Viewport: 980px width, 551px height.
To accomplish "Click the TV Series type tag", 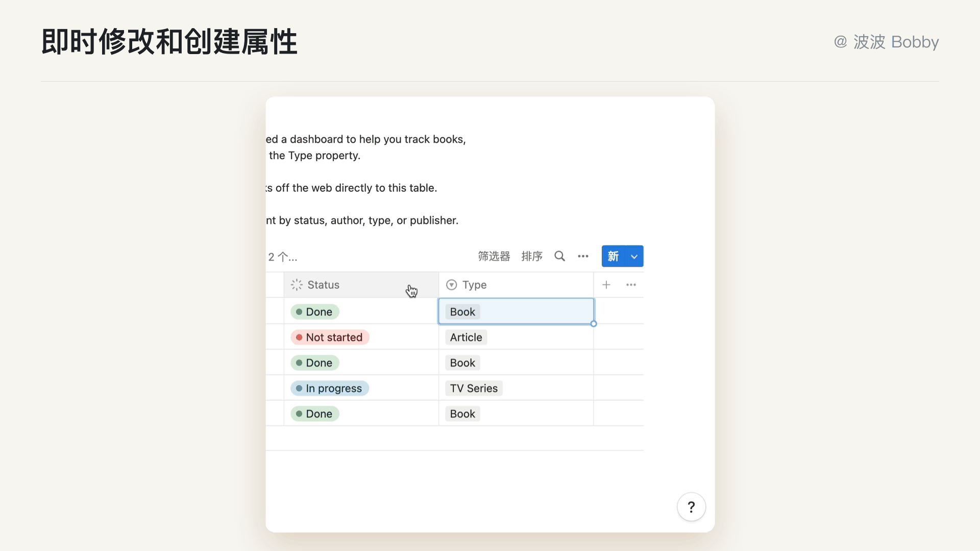I will 474,388.
